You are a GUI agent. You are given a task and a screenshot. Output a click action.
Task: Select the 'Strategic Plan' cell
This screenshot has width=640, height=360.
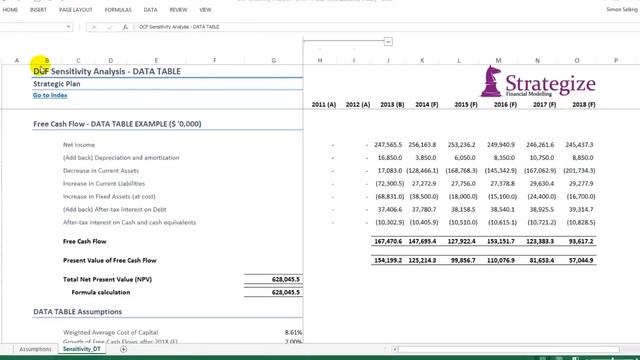pos(57,84)
